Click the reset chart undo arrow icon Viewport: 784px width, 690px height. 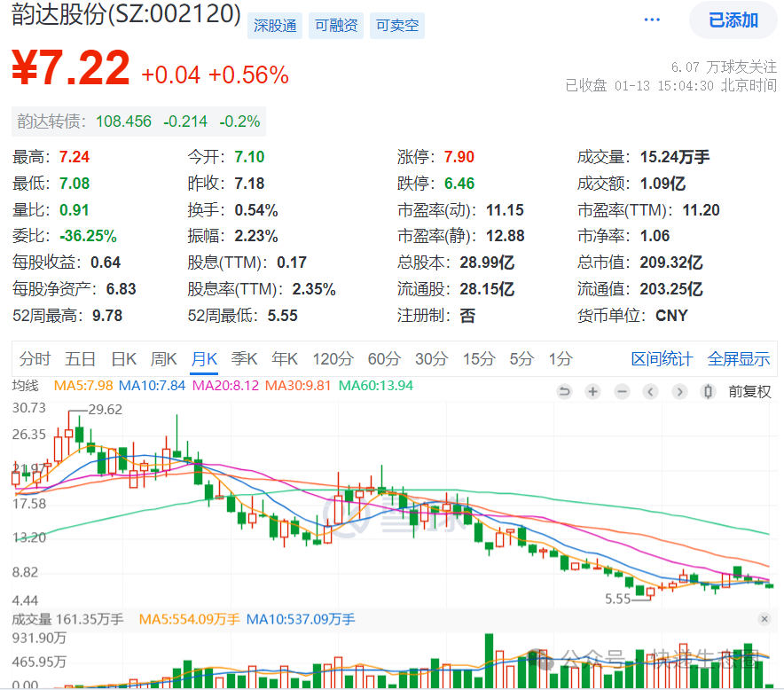coord(565,391)
